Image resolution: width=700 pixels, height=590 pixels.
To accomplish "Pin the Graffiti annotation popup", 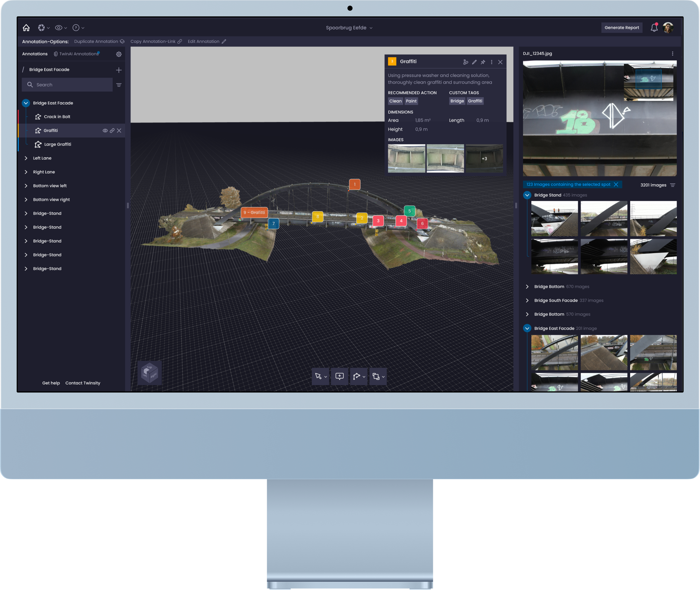I will tap(483, 62).
